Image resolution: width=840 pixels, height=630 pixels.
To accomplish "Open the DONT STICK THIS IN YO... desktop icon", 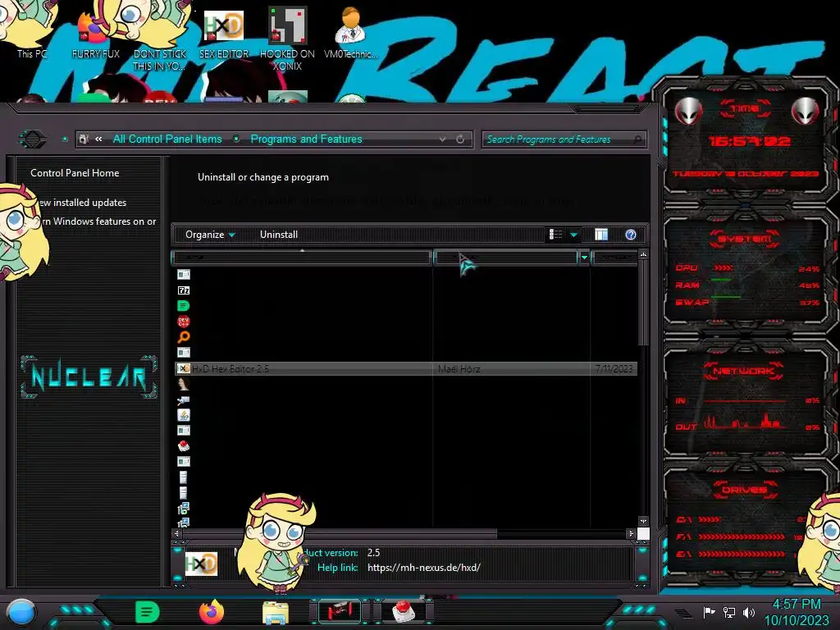I will tap(159, 38).
